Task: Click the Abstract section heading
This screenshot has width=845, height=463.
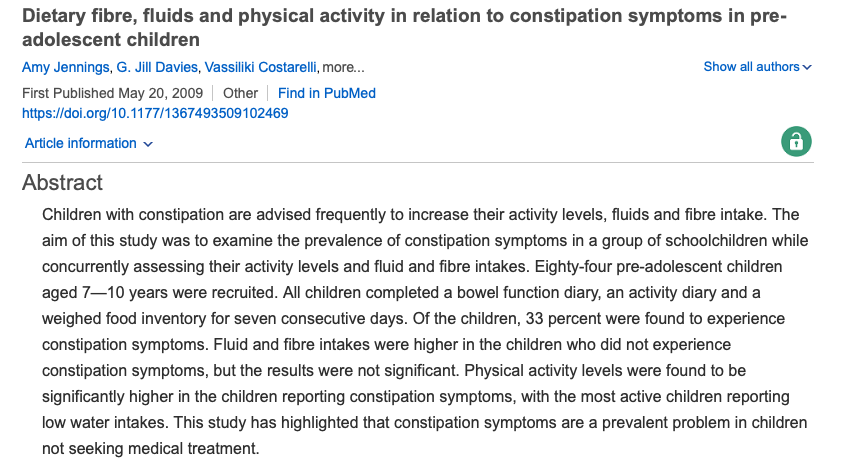Action: click(62, 183)
